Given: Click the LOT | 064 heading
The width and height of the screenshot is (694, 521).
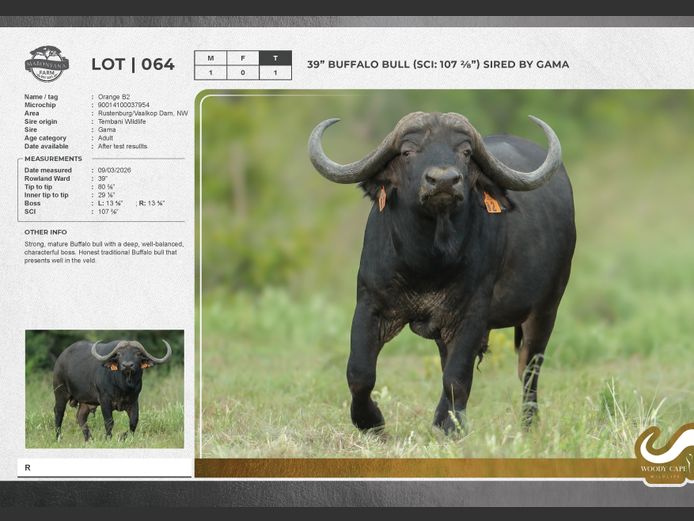Looking at the screenshot, I should pyautogui.click(x=133, y=65).
